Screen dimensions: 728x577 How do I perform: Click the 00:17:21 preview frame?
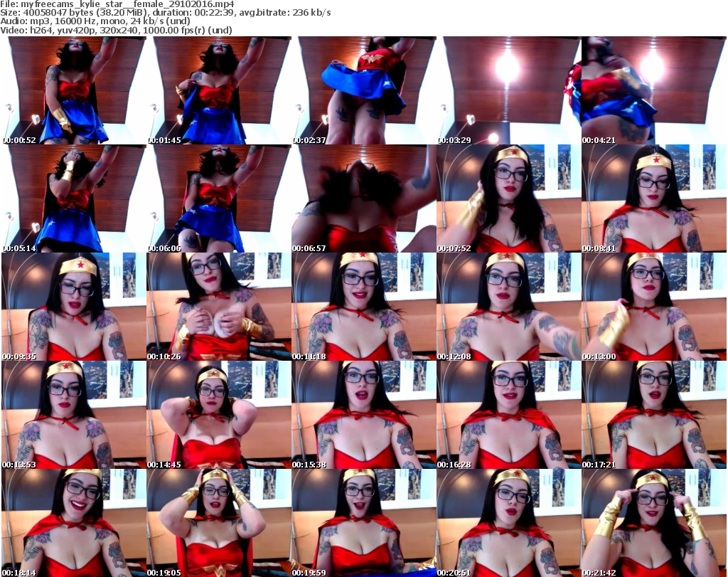(x=654, y=415)
